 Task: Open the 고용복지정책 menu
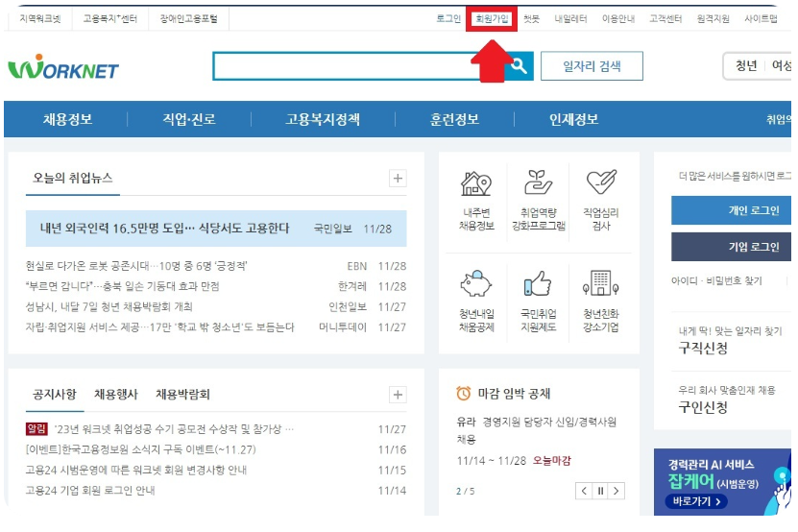pos(323,119)
